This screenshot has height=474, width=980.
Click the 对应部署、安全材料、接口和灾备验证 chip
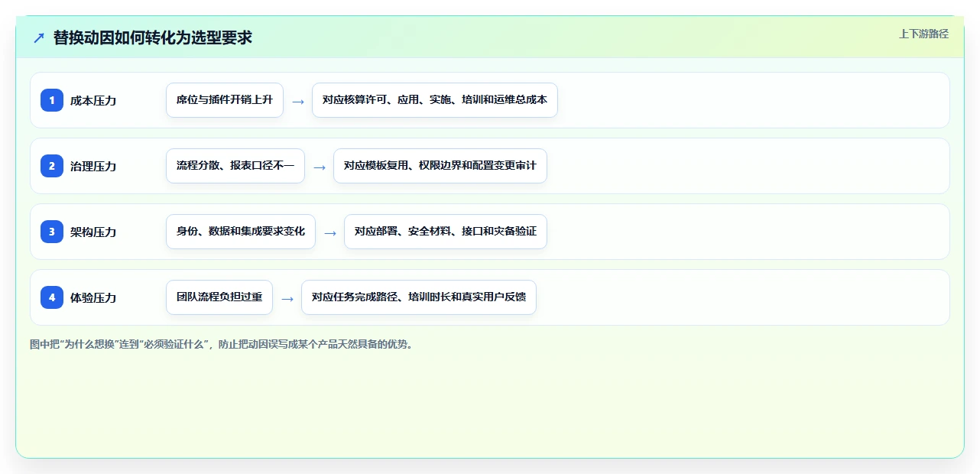pos(446,232)
